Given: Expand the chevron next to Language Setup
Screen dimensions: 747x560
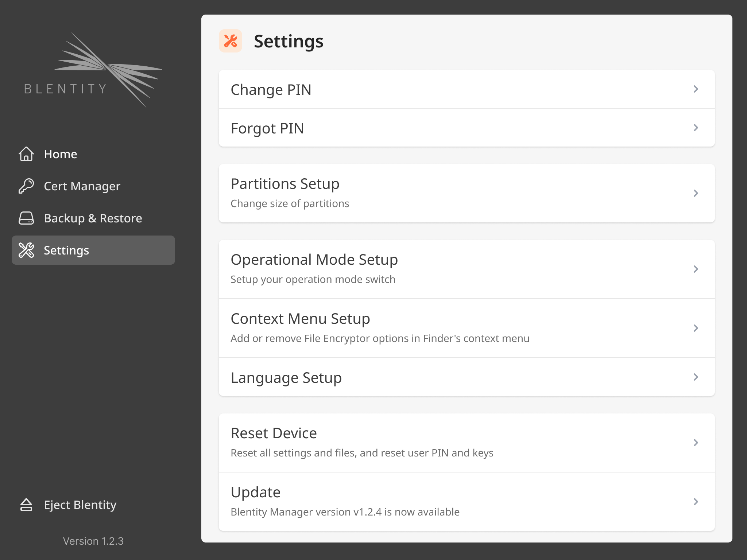Looking at the screenshot, I should click(x=696, y=377).
